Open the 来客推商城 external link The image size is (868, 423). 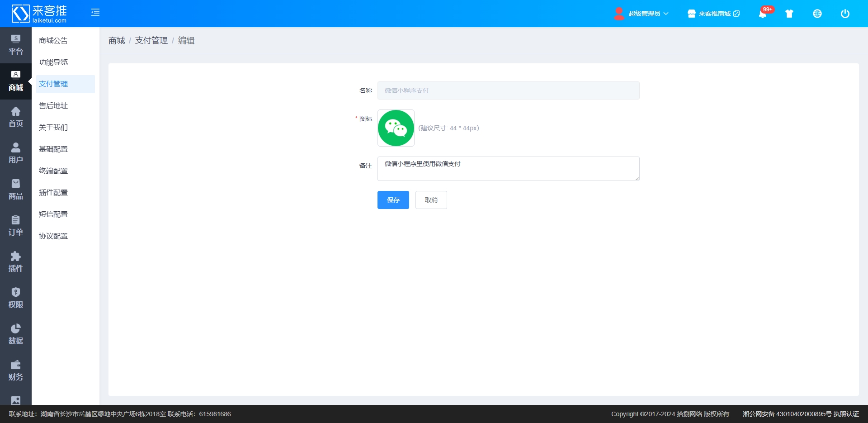714,14
